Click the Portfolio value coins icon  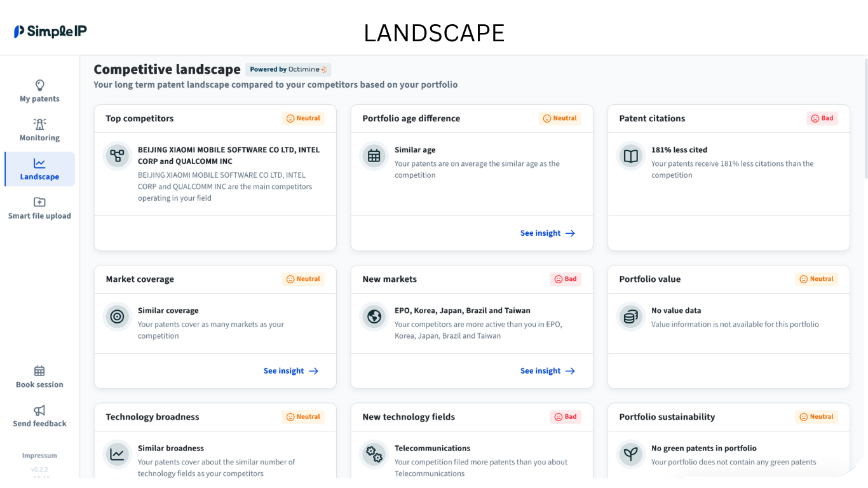(630, 316)
